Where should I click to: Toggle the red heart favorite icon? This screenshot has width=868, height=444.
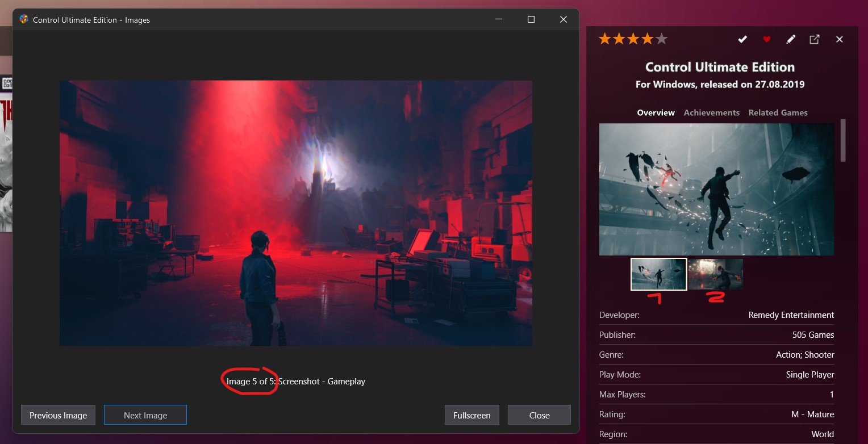point(766,39)
